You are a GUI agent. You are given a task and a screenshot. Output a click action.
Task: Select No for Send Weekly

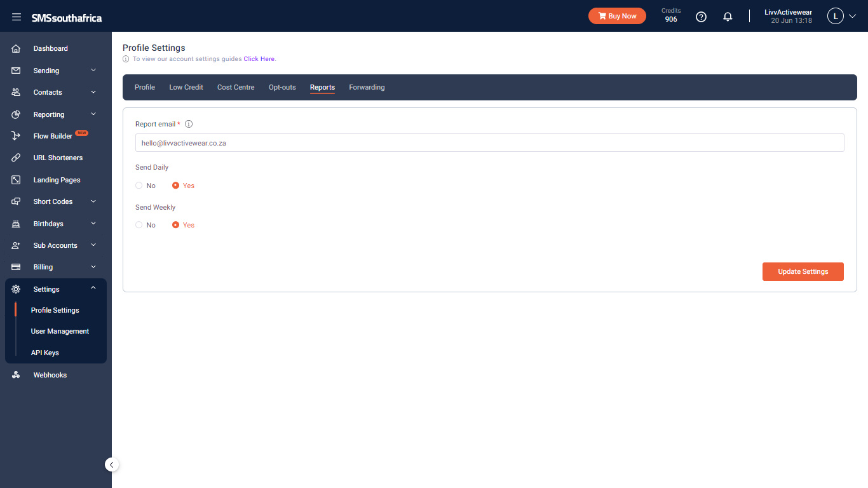[x=139, y=225]
